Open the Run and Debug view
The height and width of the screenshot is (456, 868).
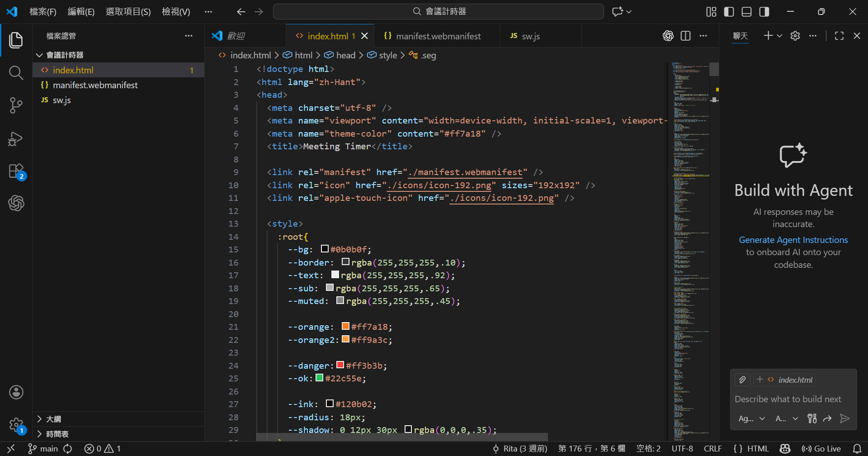point(16,139)
